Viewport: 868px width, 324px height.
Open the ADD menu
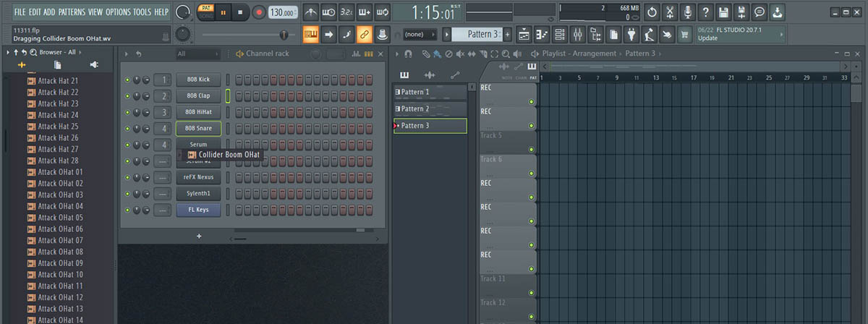50,12
